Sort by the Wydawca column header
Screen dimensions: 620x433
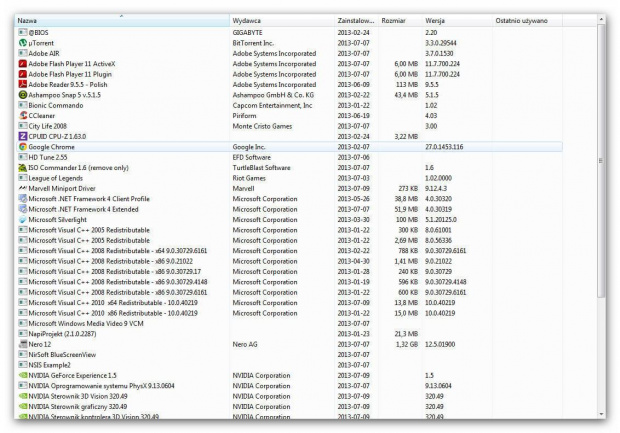[282, 21]
